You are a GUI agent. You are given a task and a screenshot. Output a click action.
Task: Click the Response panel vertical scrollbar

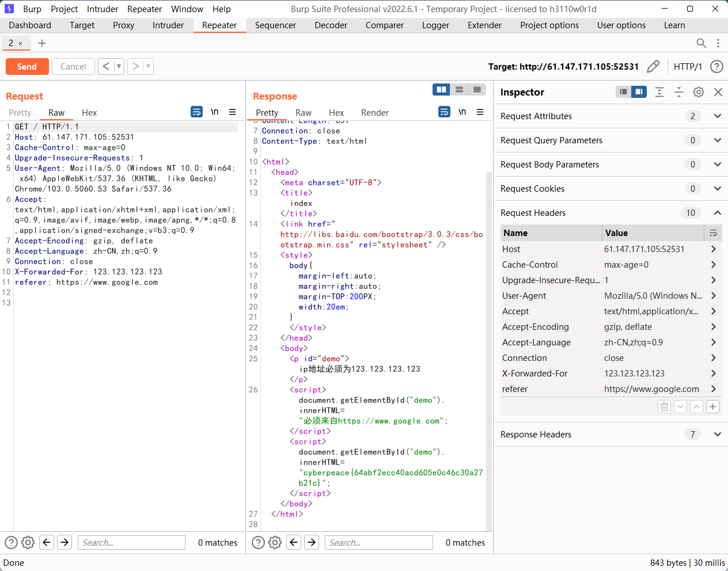pyautogui.click(x=489, y=345)
